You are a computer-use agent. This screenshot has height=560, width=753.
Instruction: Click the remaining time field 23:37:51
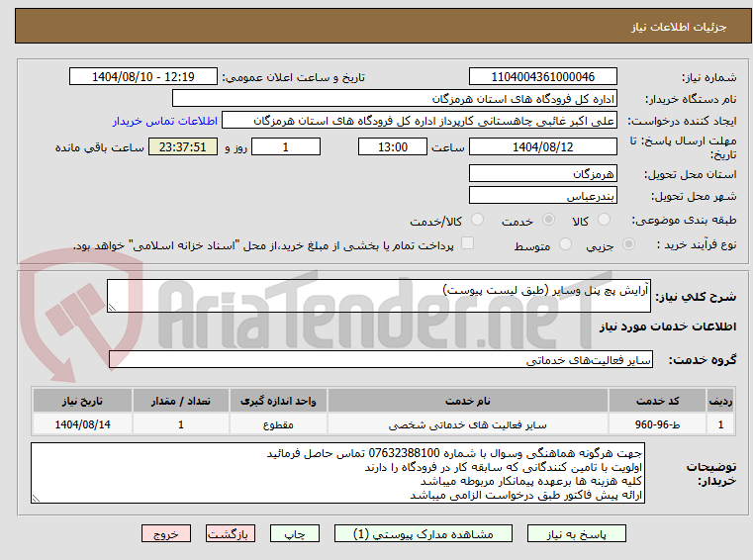[x=183, y=146]
